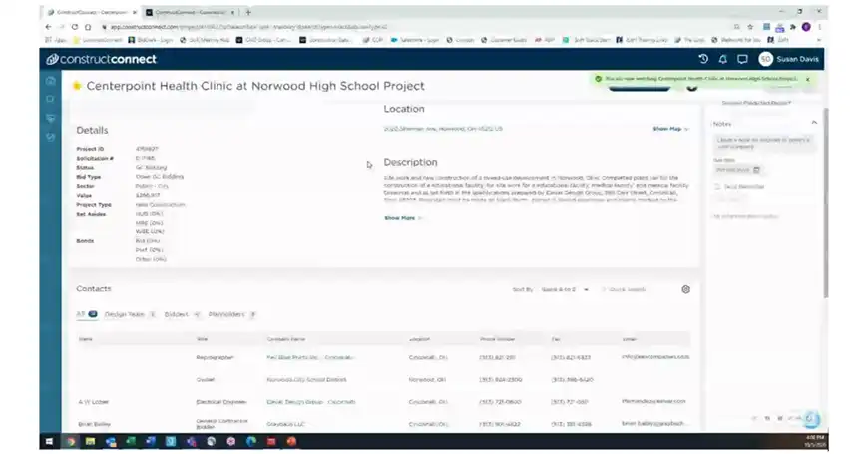The height and width of the screenshot is (454, 868).
Task: Click the yellow watch star by project title
Action: 77,86
